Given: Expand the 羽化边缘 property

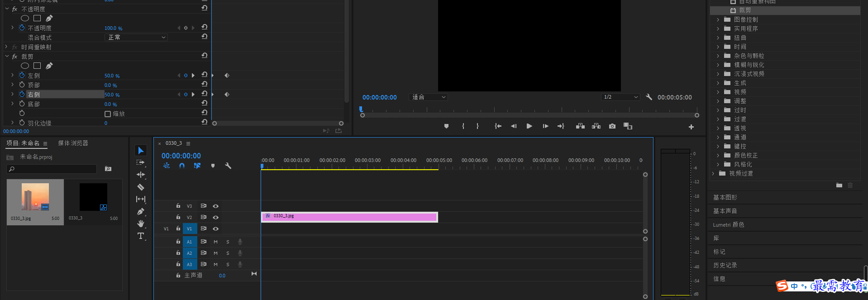Looking at the screenshot, I should pyautogui.click(x=12, y=123).
